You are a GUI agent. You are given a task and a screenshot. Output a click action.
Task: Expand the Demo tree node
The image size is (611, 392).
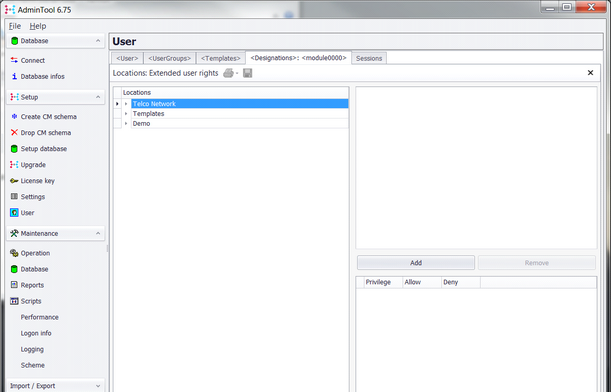tap(126, 123)
